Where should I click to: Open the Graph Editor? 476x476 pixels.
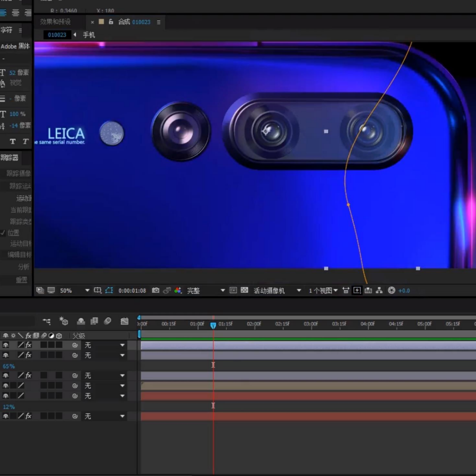[125, 321]
